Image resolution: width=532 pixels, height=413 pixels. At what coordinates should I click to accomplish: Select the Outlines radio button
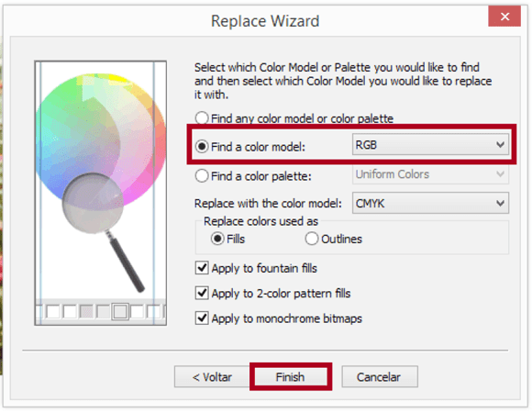coord(312,239)
